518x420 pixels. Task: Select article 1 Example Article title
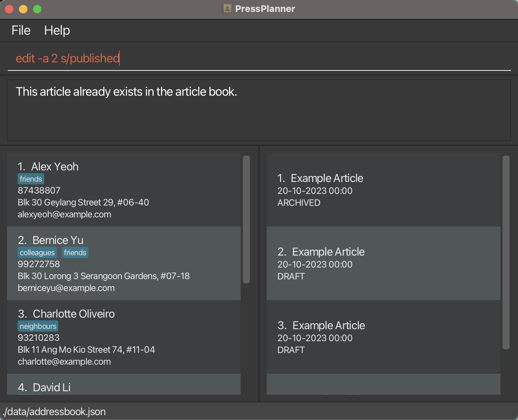(x=327, y=178)
